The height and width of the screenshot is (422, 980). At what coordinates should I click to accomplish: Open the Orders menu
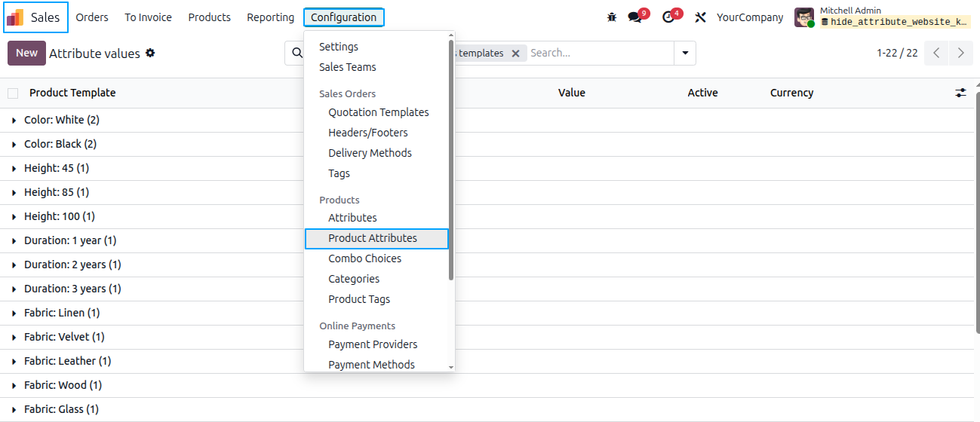point(92,17)
